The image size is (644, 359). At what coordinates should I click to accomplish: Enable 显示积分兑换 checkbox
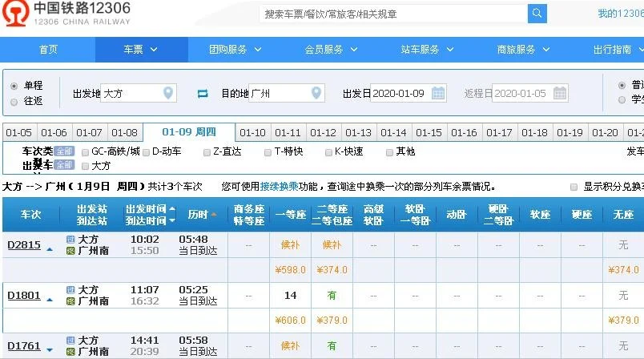coord(574,188)
